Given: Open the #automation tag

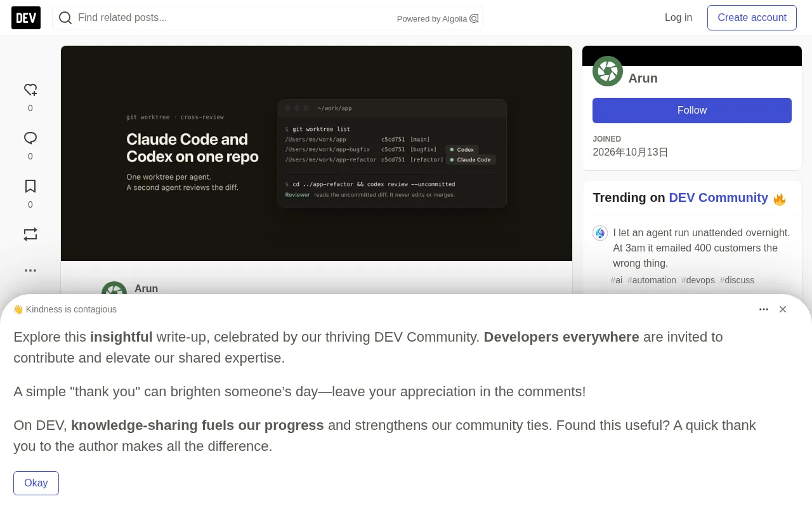Looking at the screenshot, I should point(652,280).
